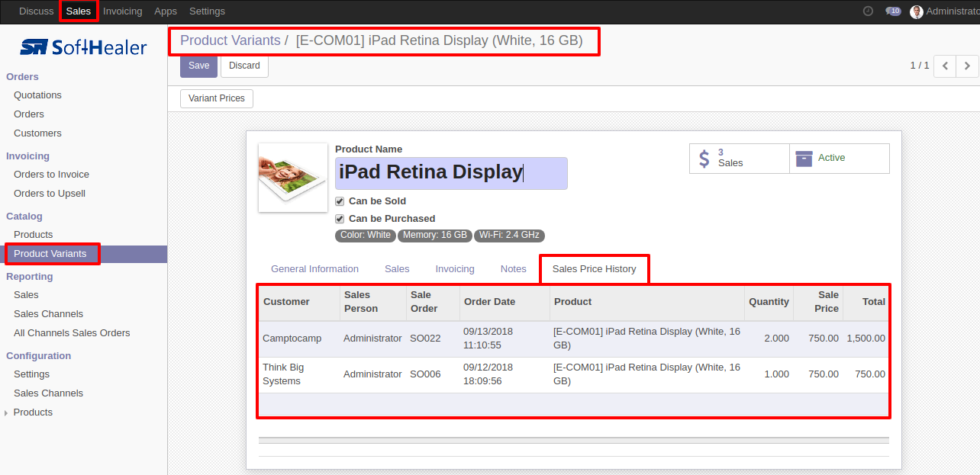
Task: Open Customers in the sidebar
Action: (x=37, y=133)
